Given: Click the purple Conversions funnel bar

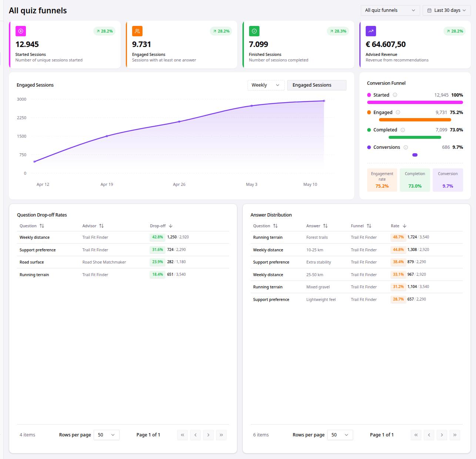Looking at the screenshot, I should pyautogui.click(x=415, y=155).
